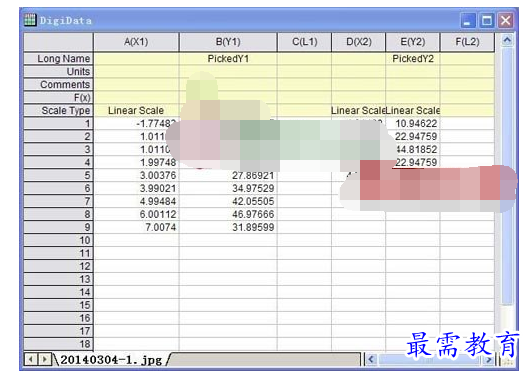Image resolution: width=528 pixels, height=376 pixels.
Task: Select row header 1
Action: [x=59, y=124]
